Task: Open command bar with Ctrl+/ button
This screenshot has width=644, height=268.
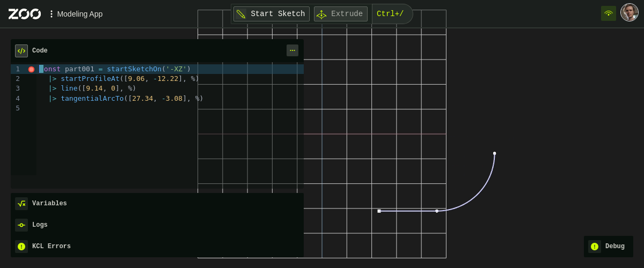Action: 390,14
